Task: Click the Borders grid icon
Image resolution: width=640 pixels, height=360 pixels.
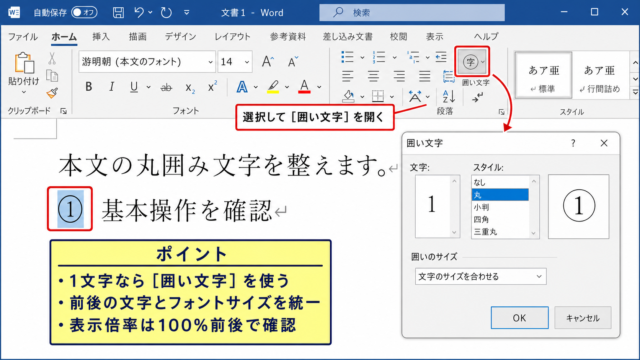Action: click(378, 96)
